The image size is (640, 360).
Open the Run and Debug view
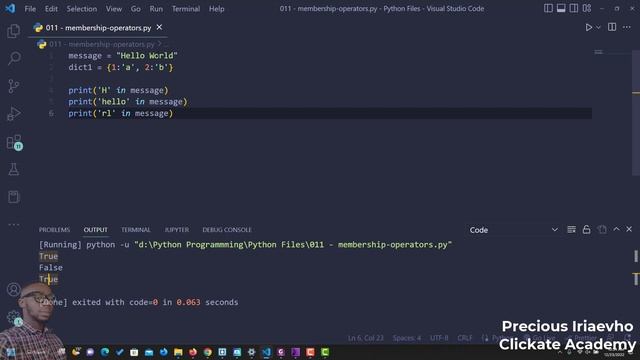[13, 114]
